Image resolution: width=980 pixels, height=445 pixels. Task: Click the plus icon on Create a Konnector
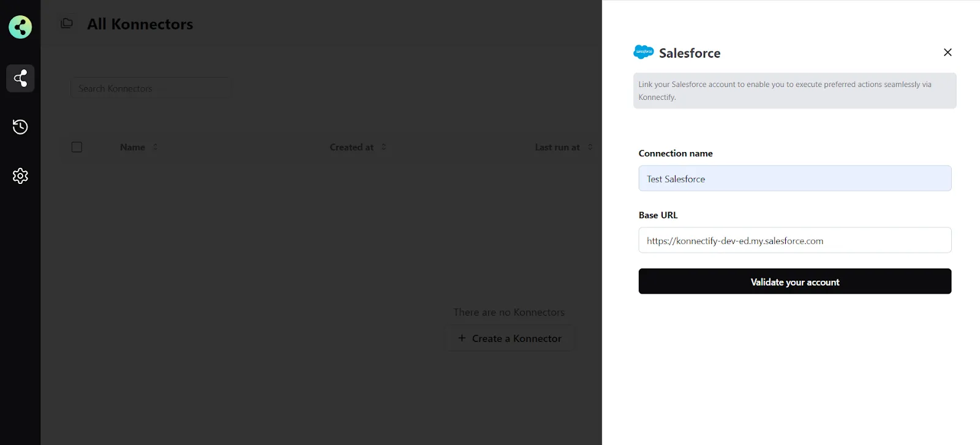coord(462,338)
